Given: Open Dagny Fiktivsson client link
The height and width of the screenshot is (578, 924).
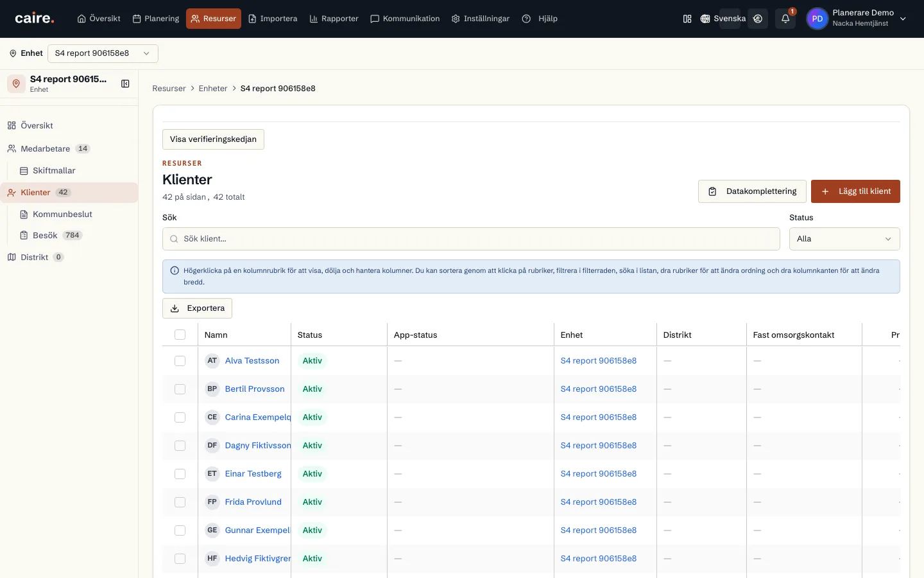Looking at the screenshot, I should pos(258,446).
